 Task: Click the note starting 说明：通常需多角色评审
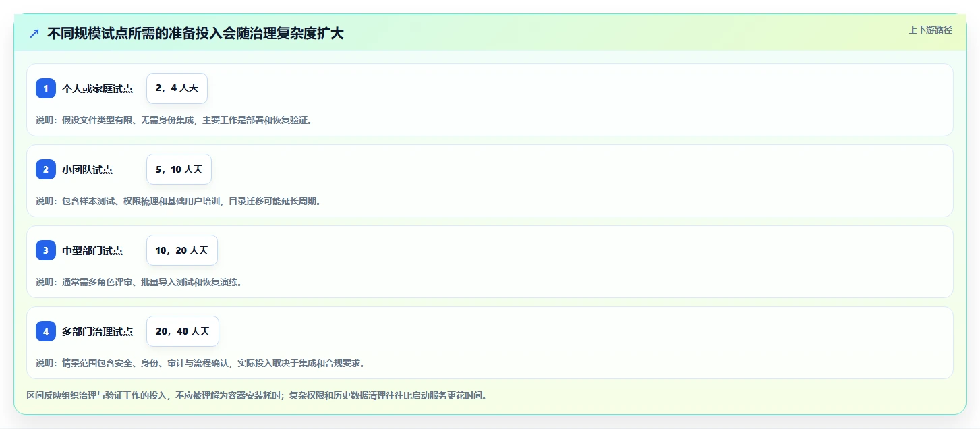coord(139,282)
